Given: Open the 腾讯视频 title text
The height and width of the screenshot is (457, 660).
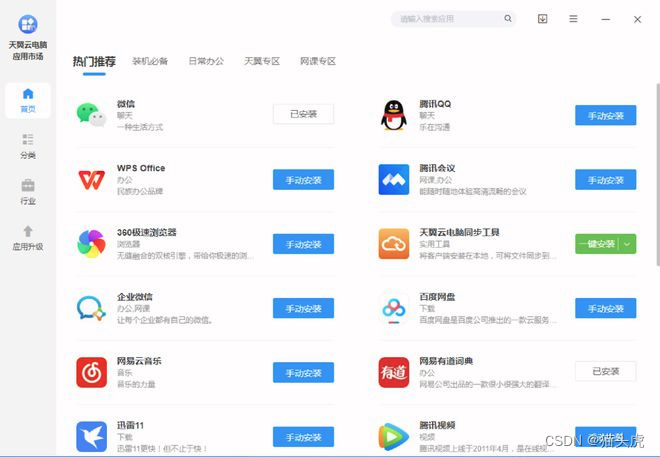Looking at the screenshot, I should (x=437, y=425).
